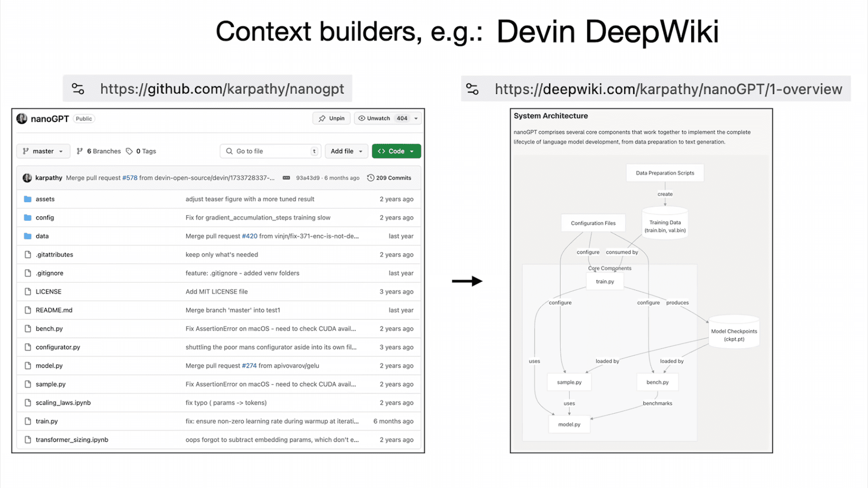Click the tag icon next to 0 Tags
This screenshot has height=488, width=868.
(129, 151)
